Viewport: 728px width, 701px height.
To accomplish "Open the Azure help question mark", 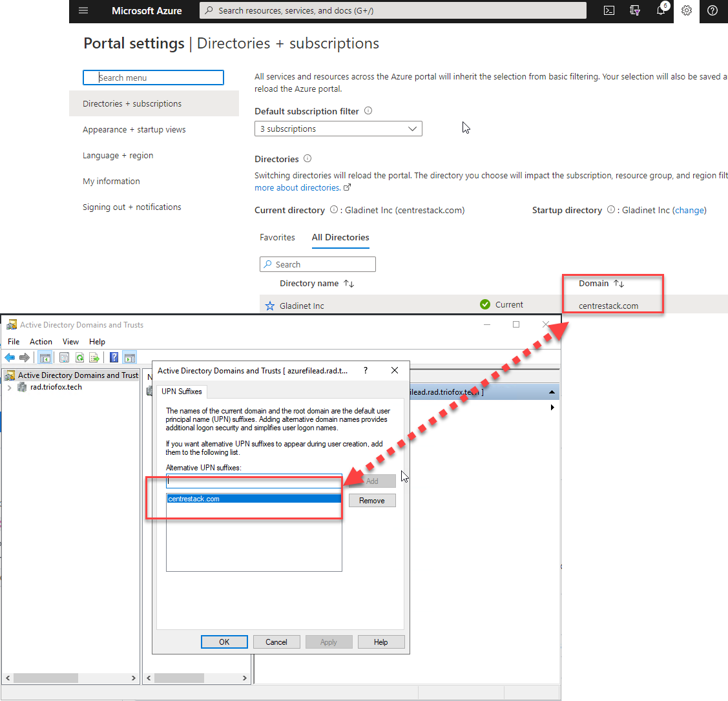I will click(x=712, y=10).
